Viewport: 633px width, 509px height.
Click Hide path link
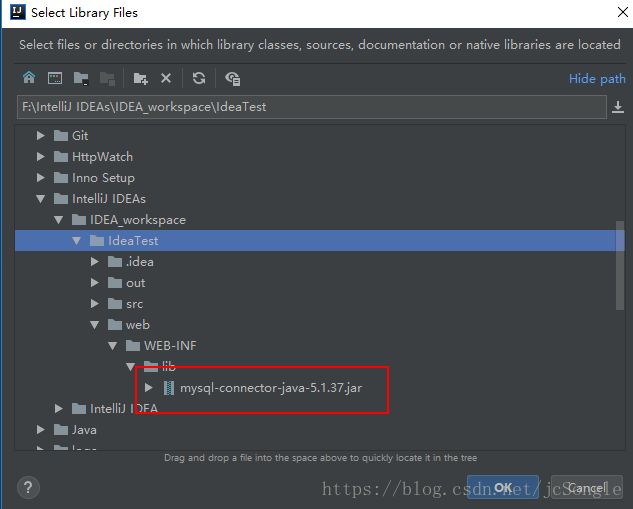point(597,79)
